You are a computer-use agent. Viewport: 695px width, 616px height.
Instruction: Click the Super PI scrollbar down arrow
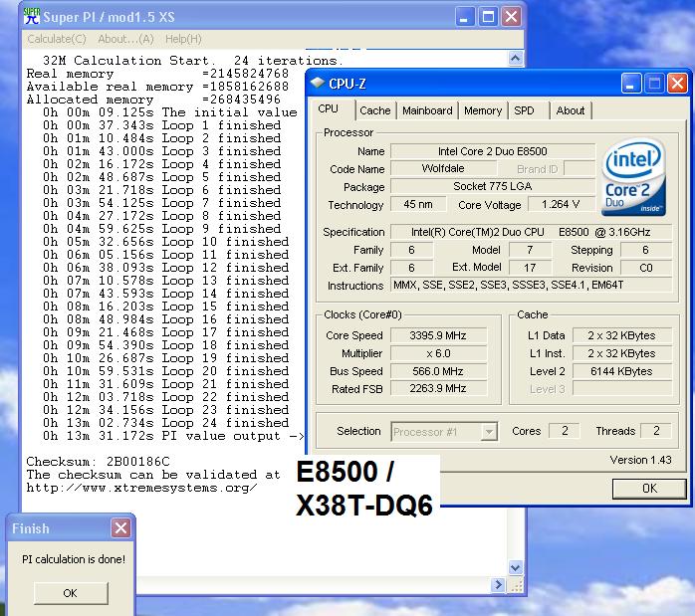point(516,567)
